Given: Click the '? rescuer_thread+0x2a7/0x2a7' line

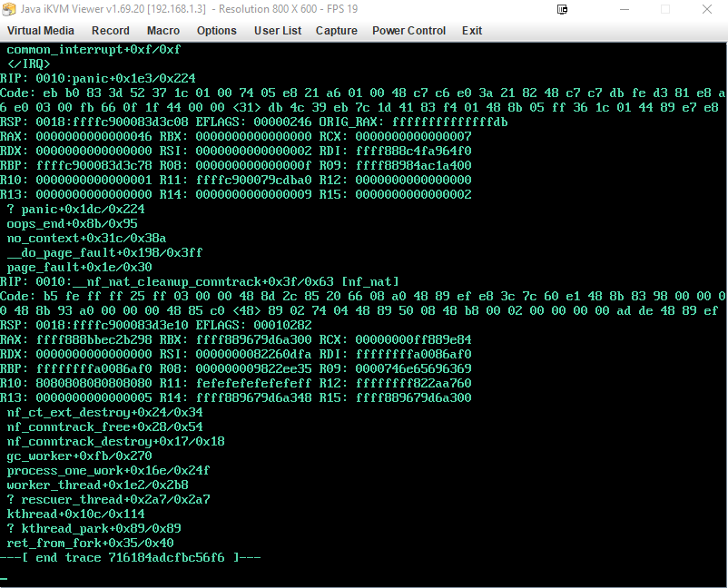Looking at the screenshot, I should 108,499.
